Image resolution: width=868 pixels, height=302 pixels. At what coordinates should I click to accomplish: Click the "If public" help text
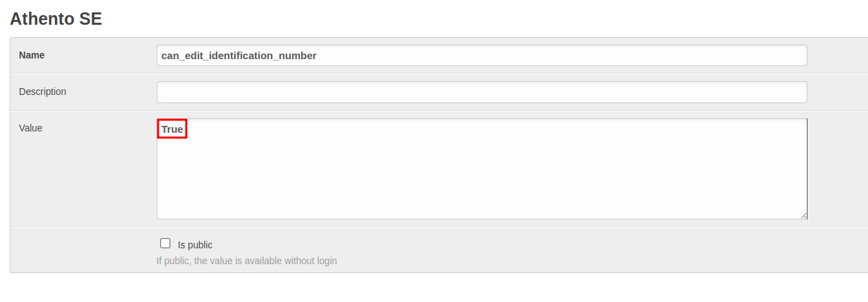(173, 261)
